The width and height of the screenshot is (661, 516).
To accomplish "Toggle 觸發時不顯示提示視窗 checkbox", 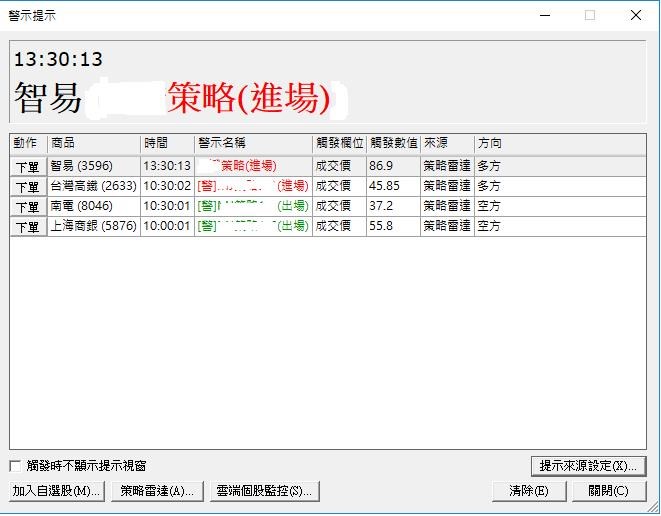I will click(x=15, y=466).
